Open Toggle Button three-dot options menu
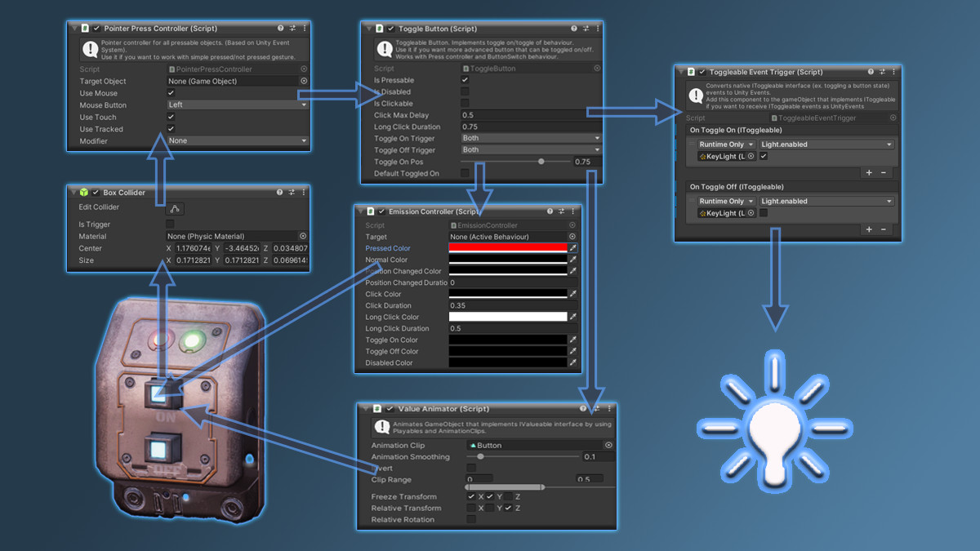Image resolution: width=980 pixels, height=551 pixels. click(597, 29)
